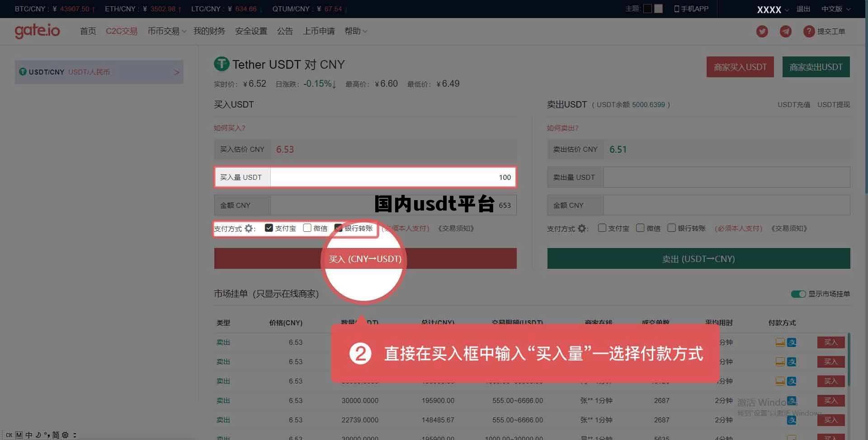The width and height of the screenshot is (868, 440).
Task: Click the IME moon icon in taskbar
Action: (38, 435)
